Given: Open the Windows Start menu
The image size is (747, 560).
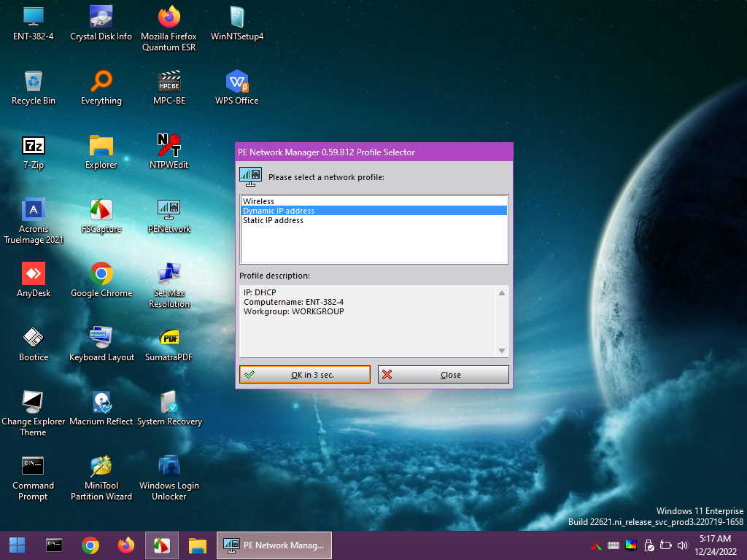Looking at the screenshot, I should pos(18,545).
